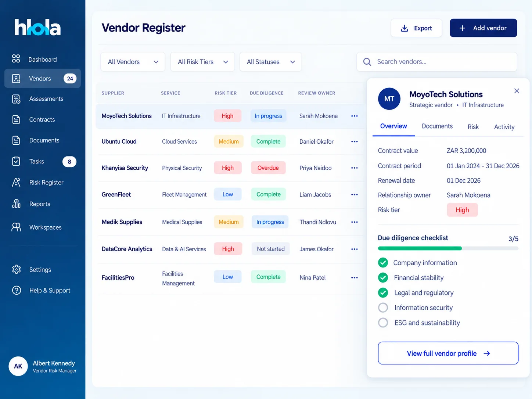Switch to the Documents tab in vendor panel
Screen dimensions: 532x399
click(437, 126)
